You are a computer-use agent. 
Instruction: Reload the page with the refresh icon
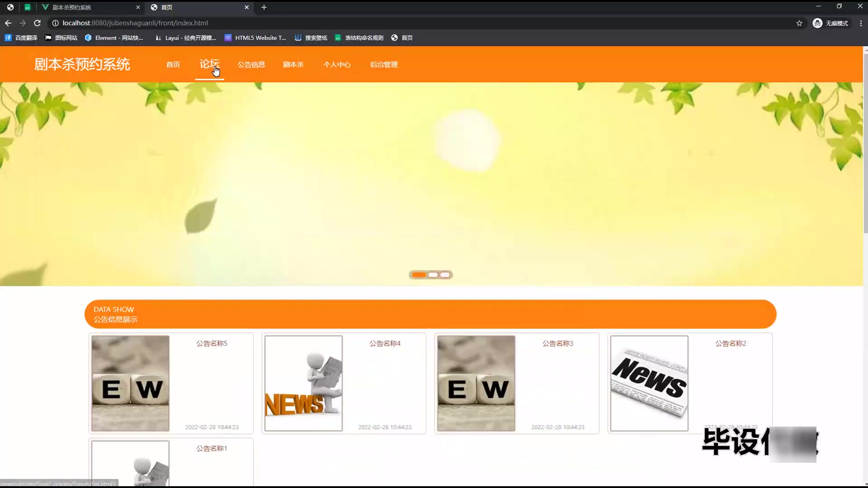38,23
